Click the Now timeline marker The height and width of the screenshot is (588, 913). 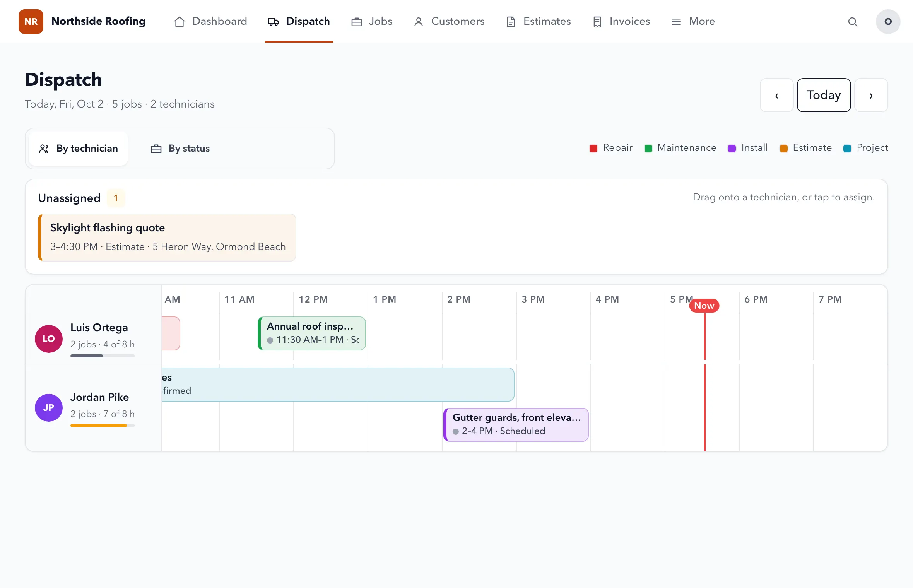click(704, 306)
